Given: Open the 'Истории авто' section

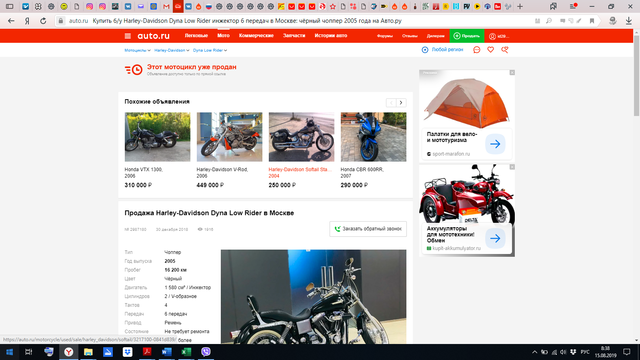Looking at the screenshot, I should (331, 36).
